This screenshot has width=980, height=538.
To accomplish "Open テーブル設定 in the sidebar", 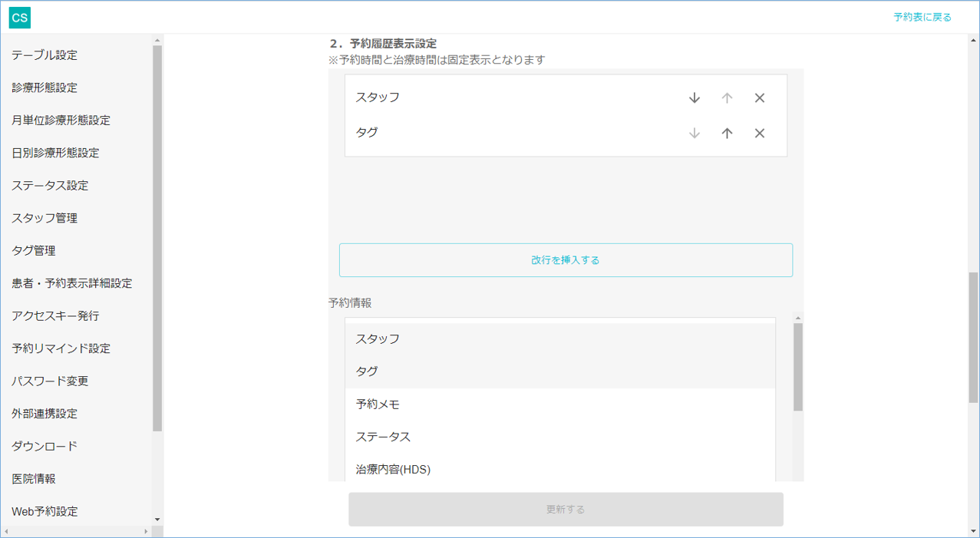I will pos(45,55).
